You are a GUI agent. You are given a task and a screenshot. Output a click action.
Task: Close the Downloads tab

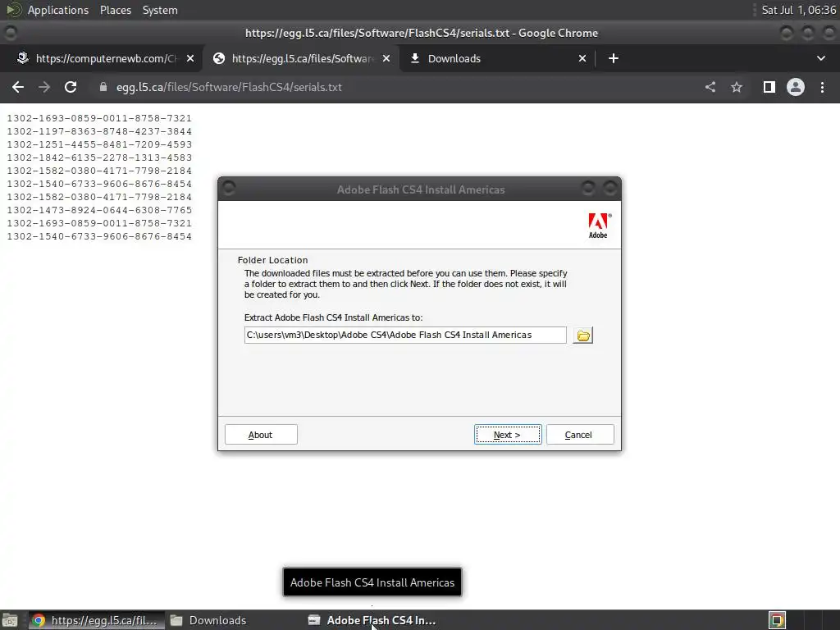coord(582,58)
